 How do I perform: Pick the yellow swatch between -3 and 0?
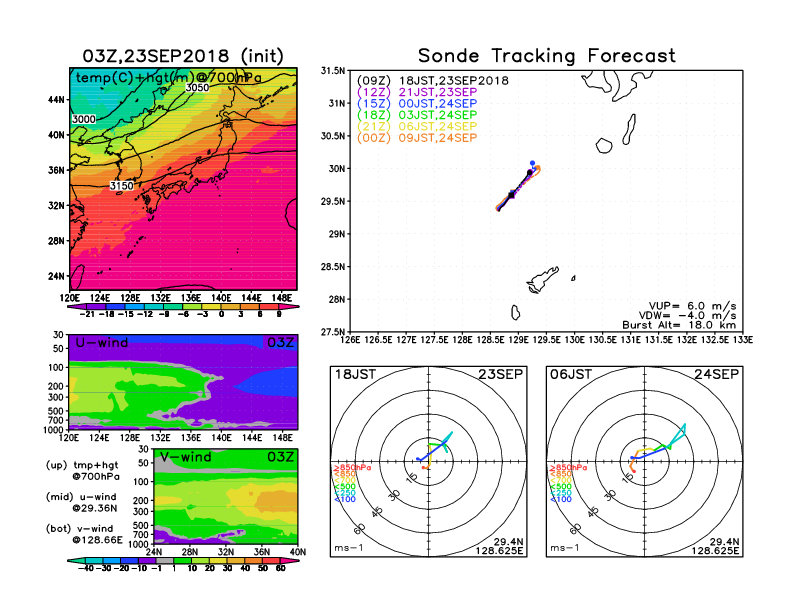point(212,307)
